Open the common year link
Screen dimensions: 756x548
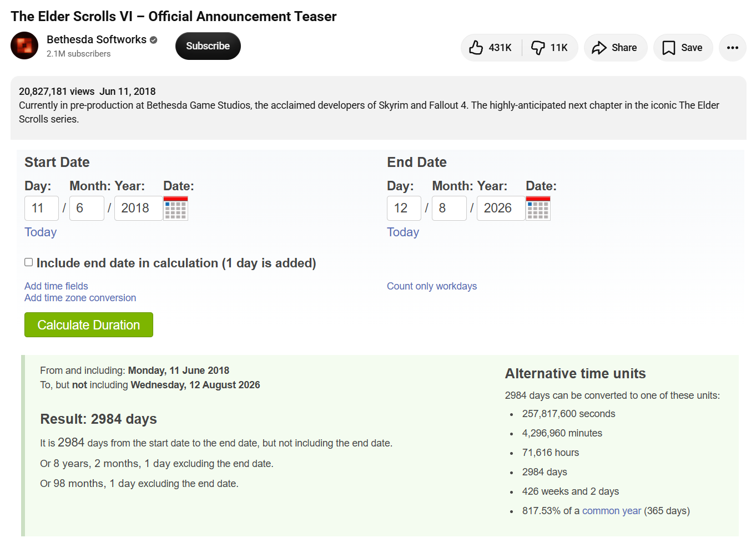[x=612, y=511]
